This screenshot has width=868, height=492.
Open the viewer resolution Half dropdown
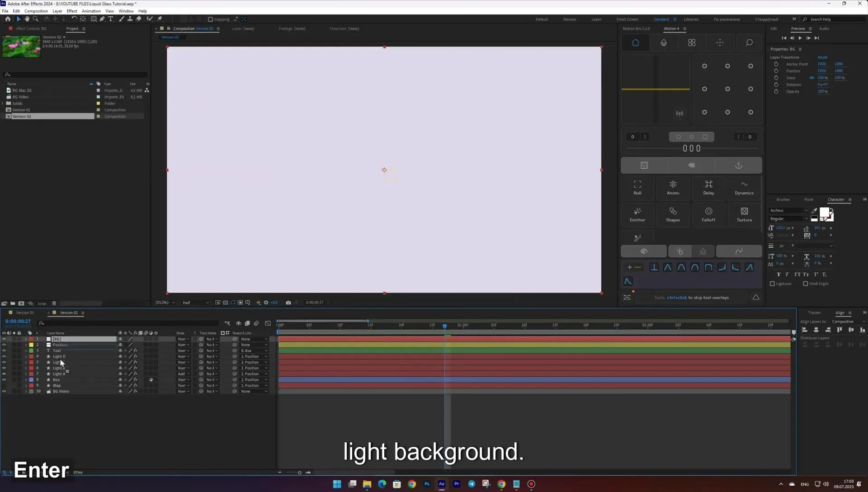pyautogui.click(x=195, y=303)
